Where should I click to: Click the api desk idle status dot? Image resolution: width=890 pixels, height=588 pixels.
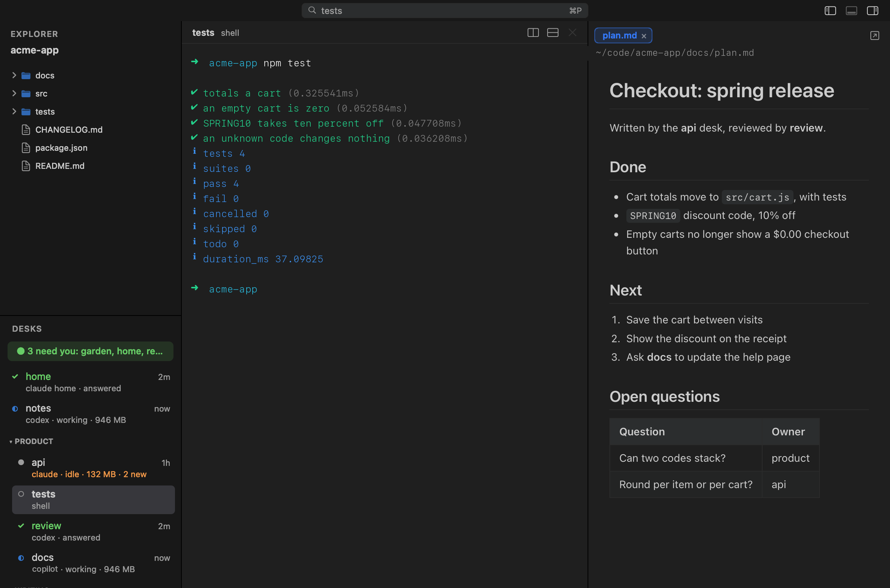point(21,462)
